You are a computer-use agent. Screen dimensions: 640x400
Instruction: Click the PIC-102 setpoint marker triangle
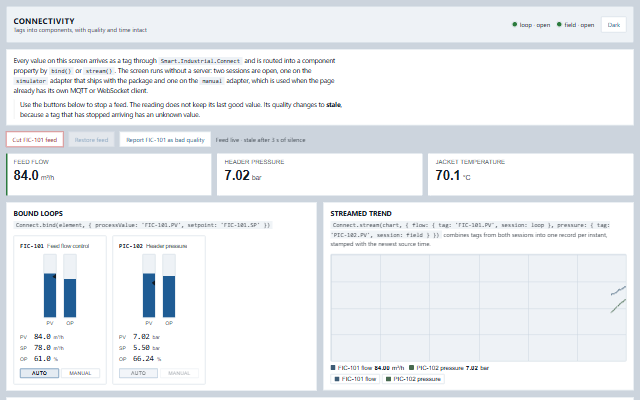pyautogui.click(x=153, y=283)
